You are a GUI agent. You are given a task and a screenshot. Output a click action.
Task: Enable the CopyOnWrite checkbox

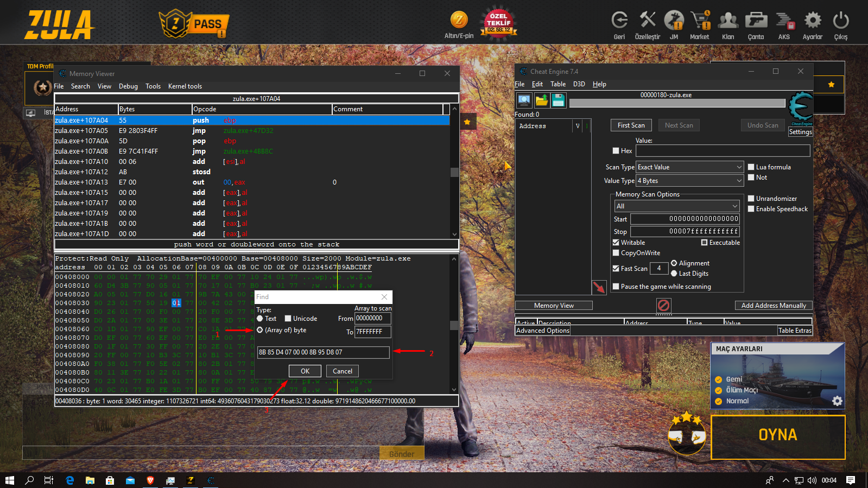616,253
